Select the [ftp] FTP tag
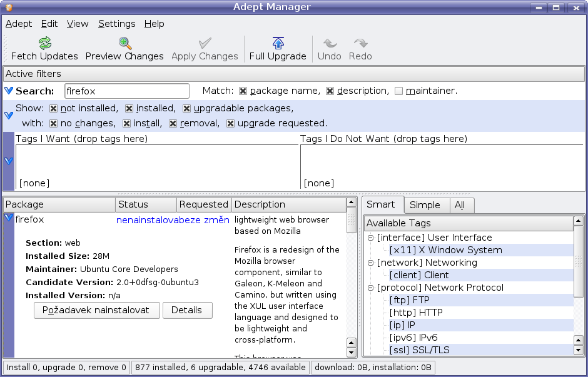Image resolution: width=588 pixels, height=377 pixels. tap(410, 300)
